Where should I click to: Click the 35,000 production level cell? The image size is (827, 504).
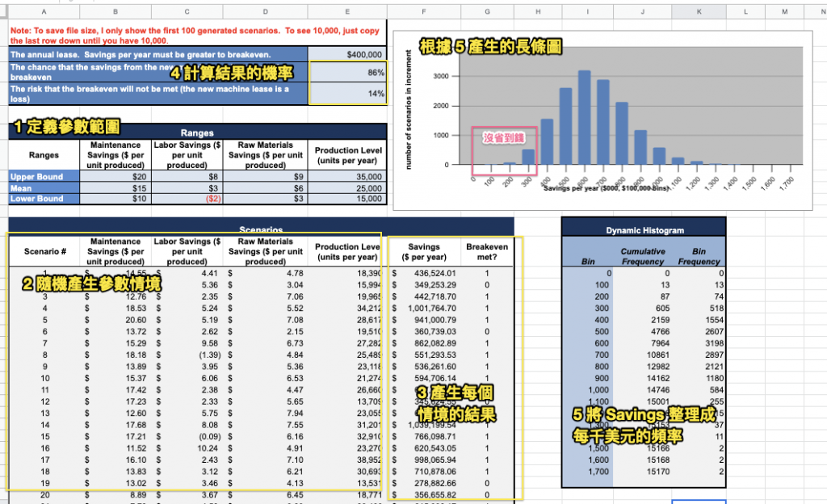(x=347, y=177)
